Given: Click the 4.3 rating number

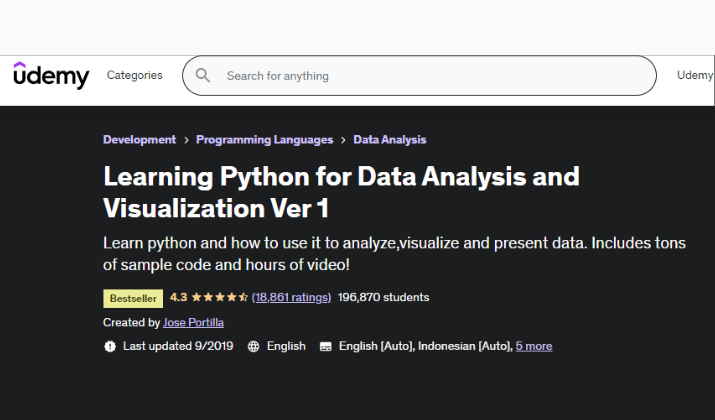Looking at the screenshot, I should [x=179, y=297].
